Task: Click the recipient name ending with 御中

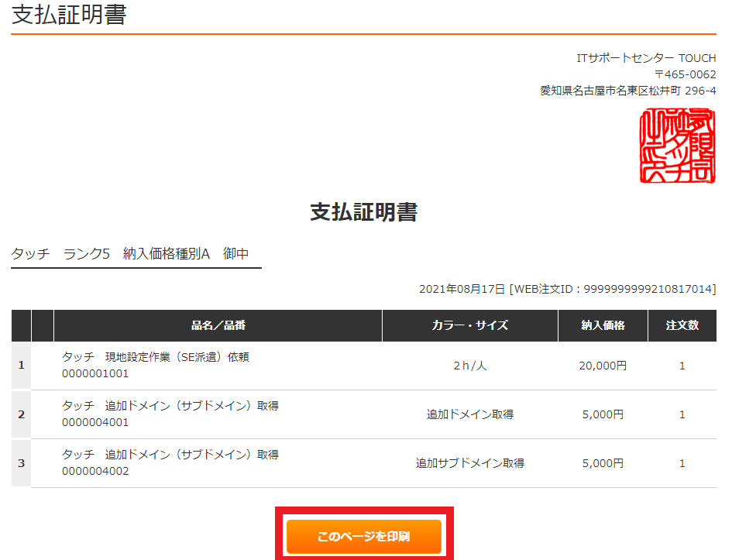Action: point(130,253)
